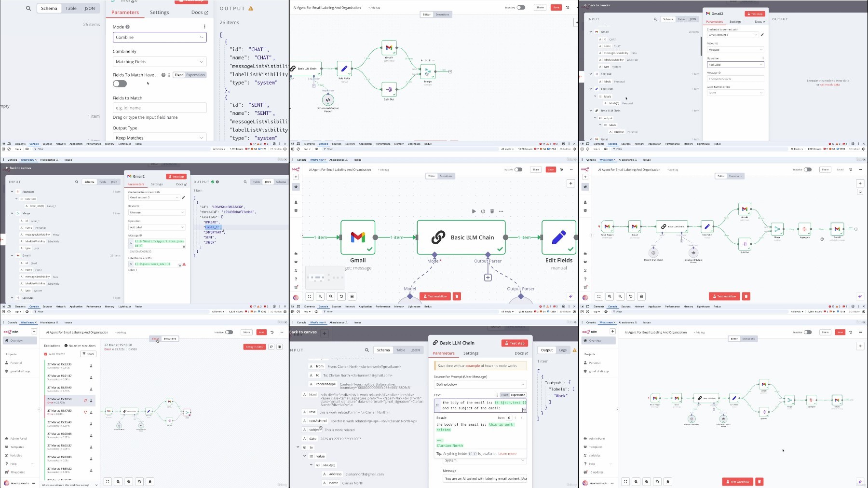Click the minimap thumbnail on the zoomed canvas
The width and height of the screenshot is (868, 488).
(x=325, y=278)
